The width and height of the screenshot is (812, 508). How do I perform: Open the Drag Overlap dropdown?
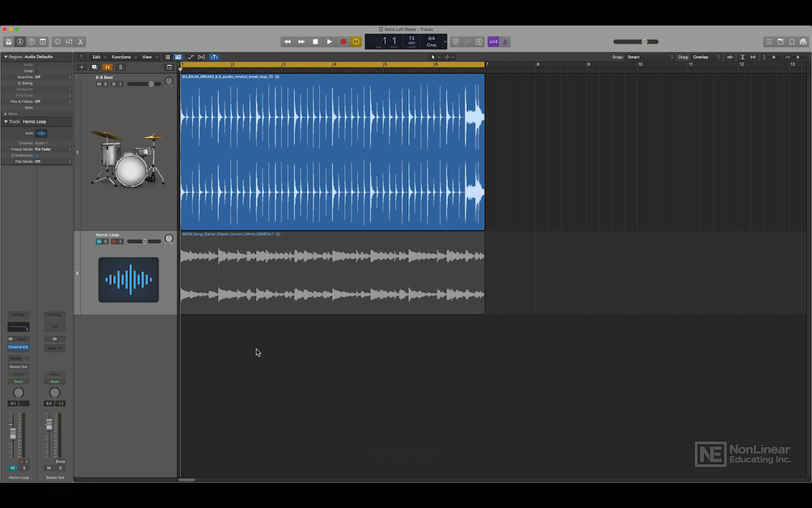tap(707, 57)
